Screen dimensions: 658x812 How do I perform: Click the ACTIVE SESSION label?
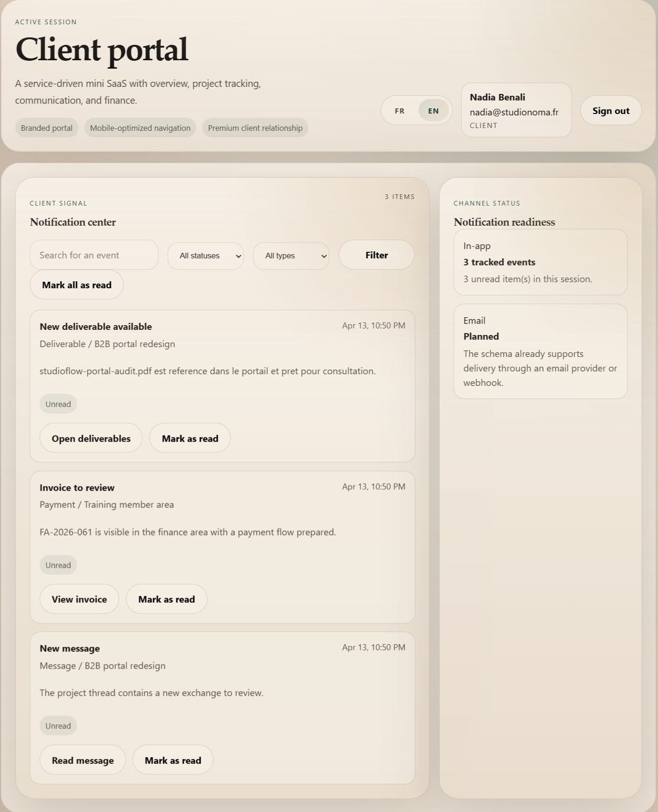[x=46, y=22]
